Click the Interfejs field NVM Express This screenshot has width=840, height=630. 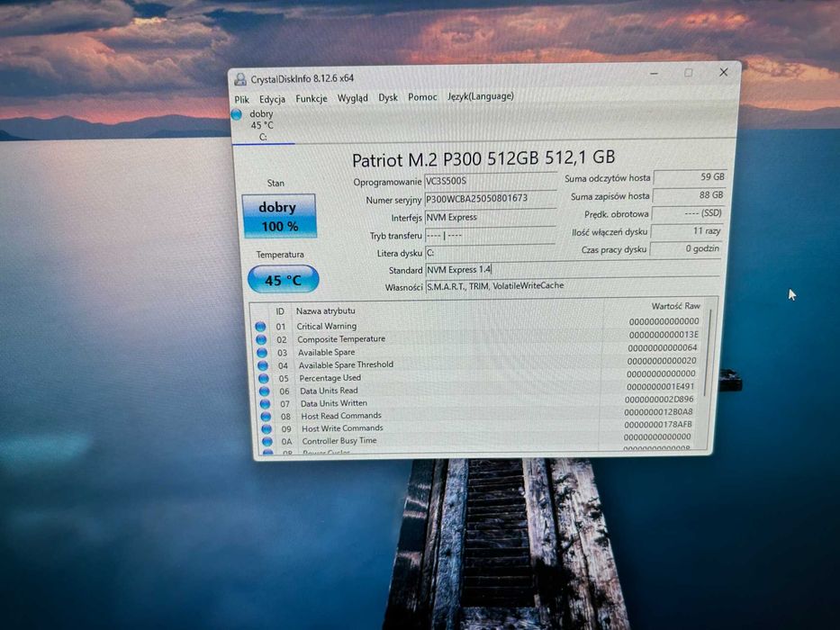point(490,217)
